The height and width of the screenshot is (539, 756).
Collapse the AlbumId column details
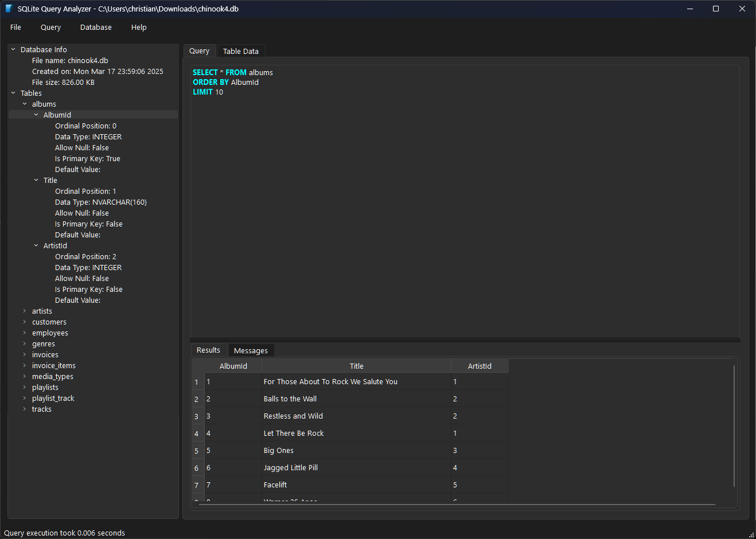point(36,114)
